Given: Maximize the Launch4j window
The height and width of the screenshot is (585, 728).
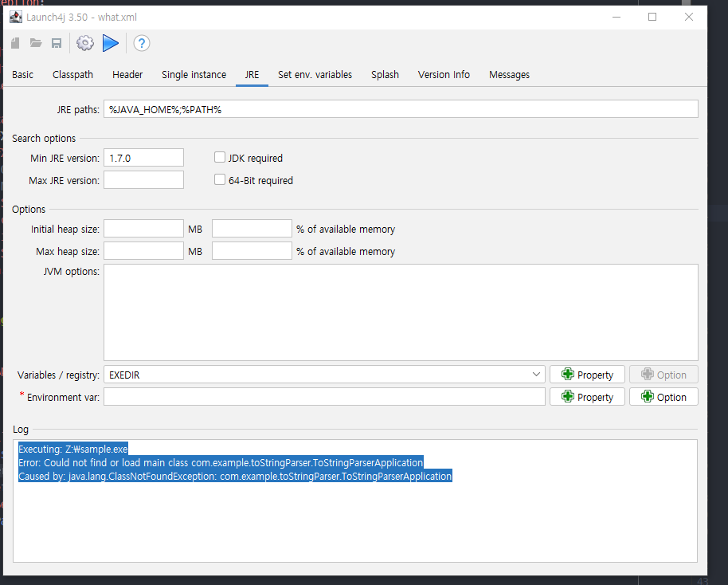Looking at the screenshot, I should pyautogui.click(x=652, y=18).
